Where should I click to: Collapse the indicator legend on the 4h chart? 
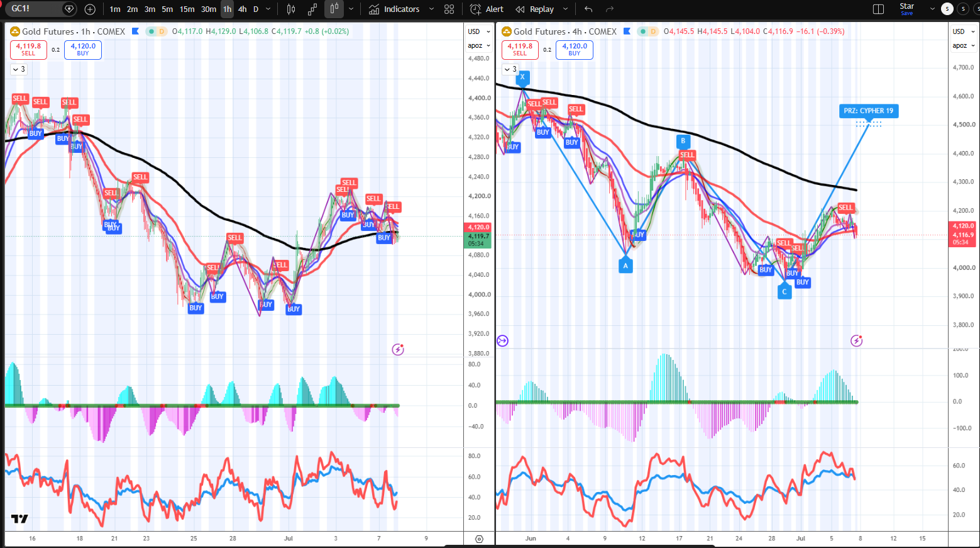coord(510,69)
